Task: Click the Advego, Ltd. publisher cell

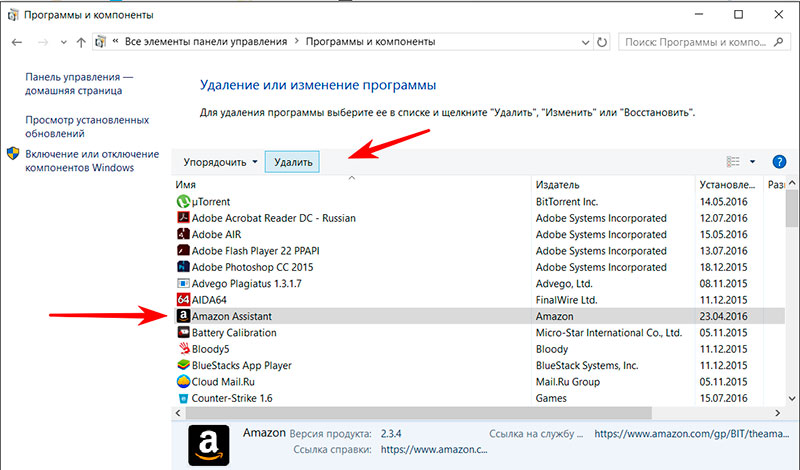Action: click(564, 283)
